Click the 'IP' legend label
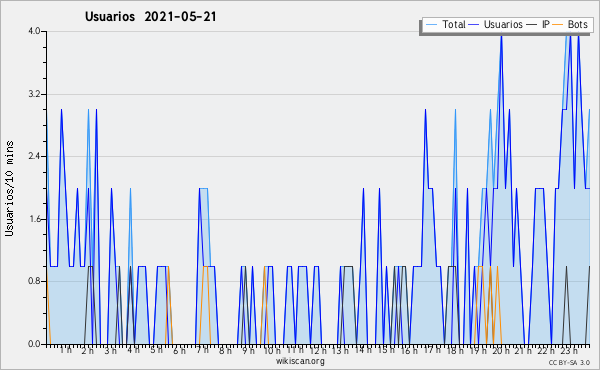This screenshot has width=600, height=370. click(x=545, y=24)
